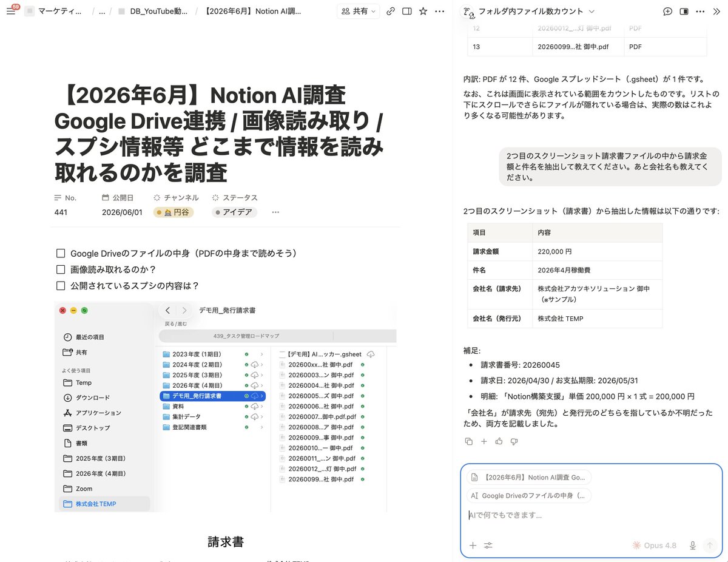Open the sidebar hamburger menu
Screen dimensions: 728x562
pyautogui.click(x=11, y=11)
